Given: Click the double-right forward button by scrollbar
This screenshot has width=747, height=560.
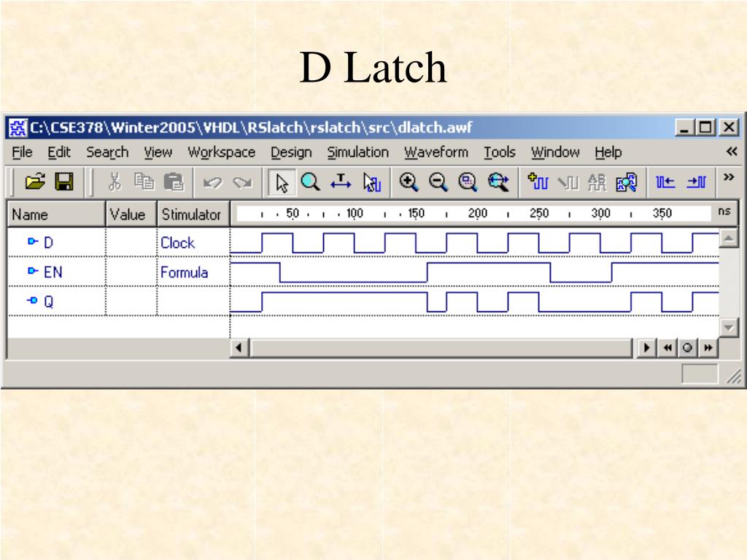Looking at the screenshot, I should [708, 348].
